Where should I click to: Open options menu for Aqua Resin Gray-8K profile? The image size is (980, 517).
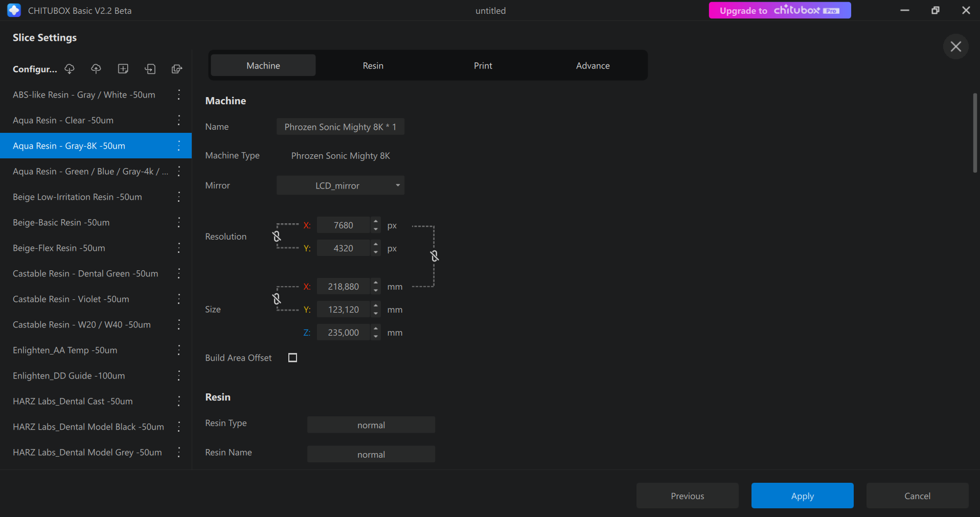(x=179, y=146)
